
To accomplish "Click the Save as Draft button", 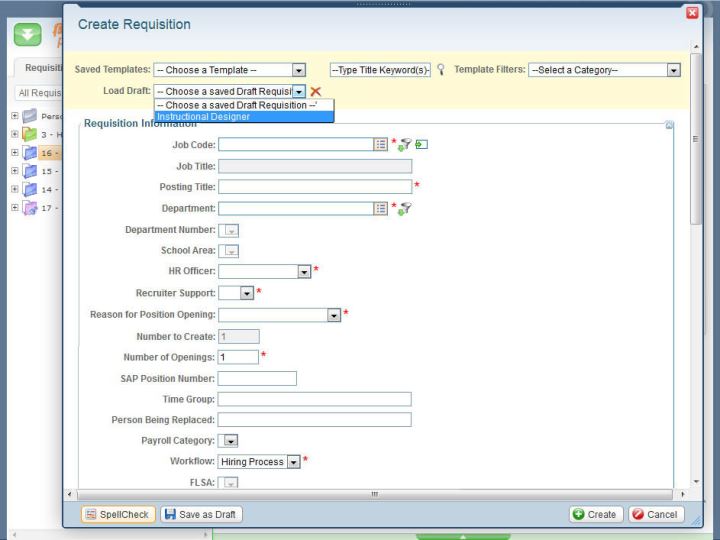I will click(x=201, y=514).
